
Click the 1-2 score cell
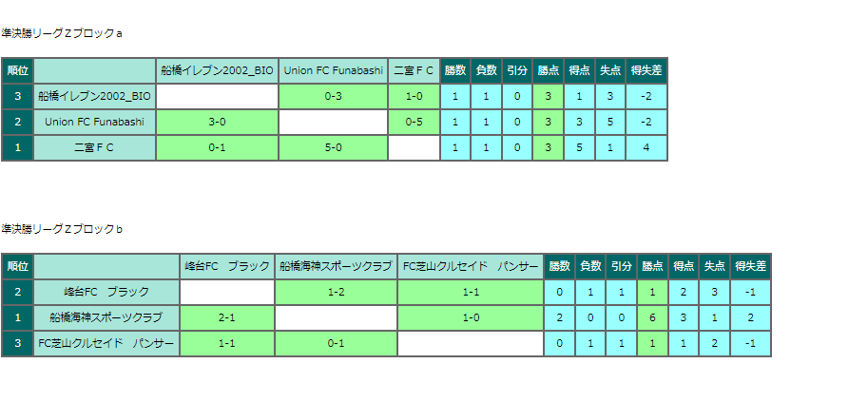tap(336, 292)
